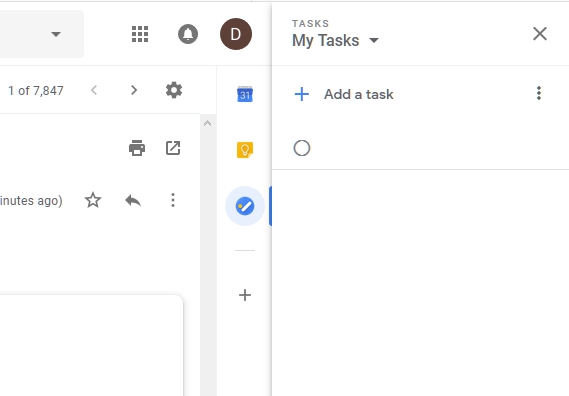
Task: Print the email conversation
Action: 137,148
